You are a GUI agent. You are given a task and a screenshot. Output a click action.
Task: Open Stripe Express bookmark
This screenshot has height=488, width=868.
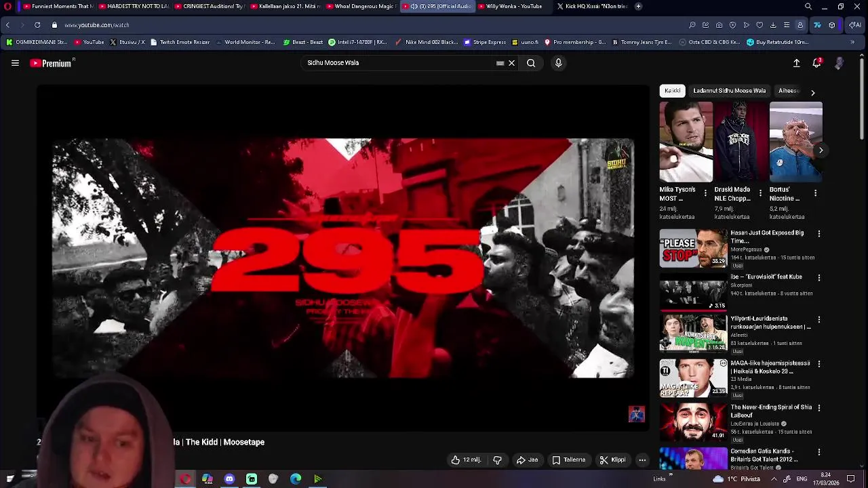point(485,42)
